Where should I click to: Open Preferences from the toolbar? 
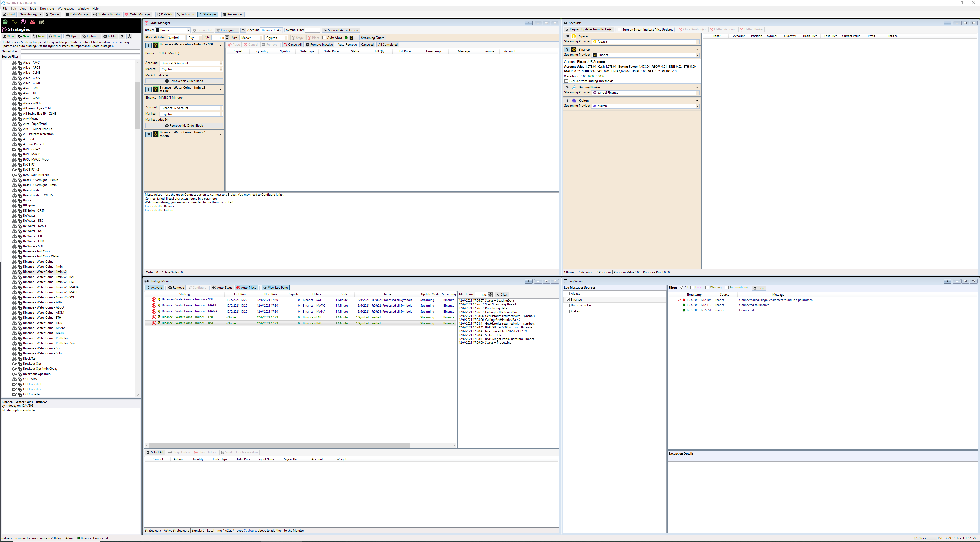coord(232,15)
